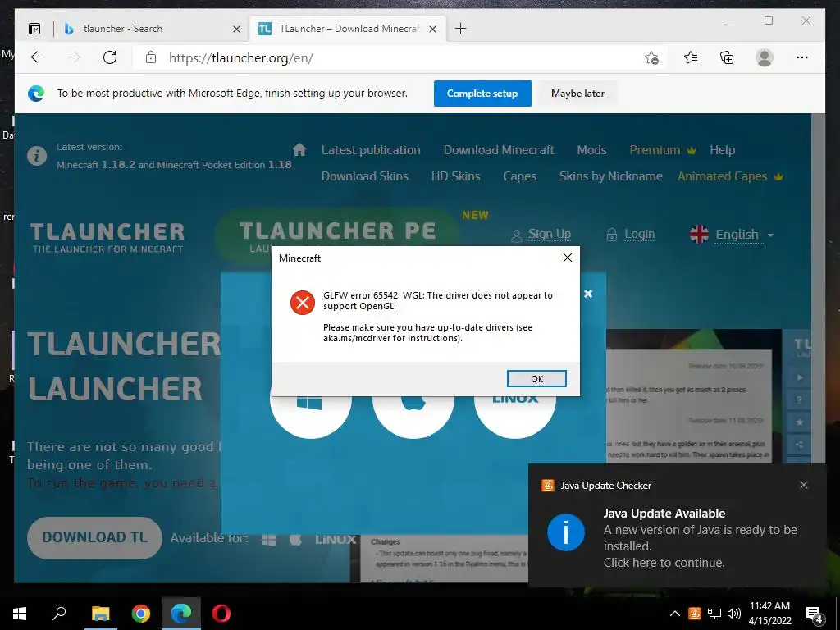Click the info icon beside Latest version
Viewport: 840px width, 630px height.
pos(37,156)
